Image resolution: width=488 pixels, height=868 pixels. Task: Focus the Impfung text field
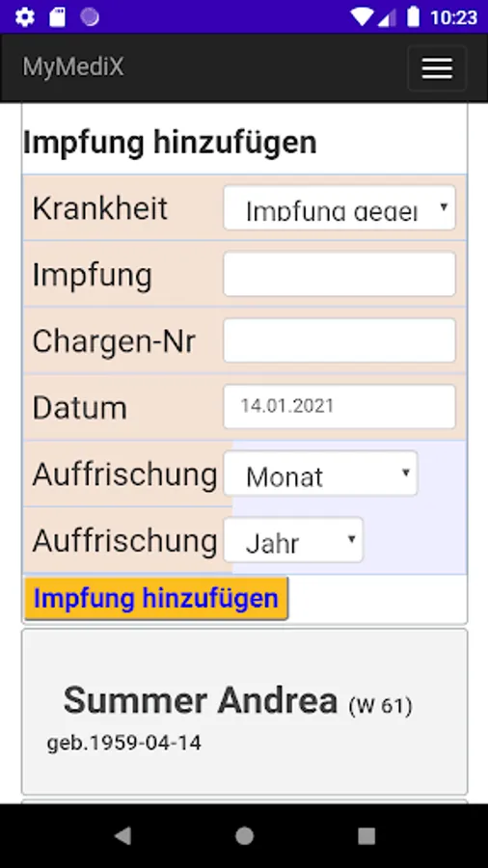pyautogui.click(x=339, y=274)
